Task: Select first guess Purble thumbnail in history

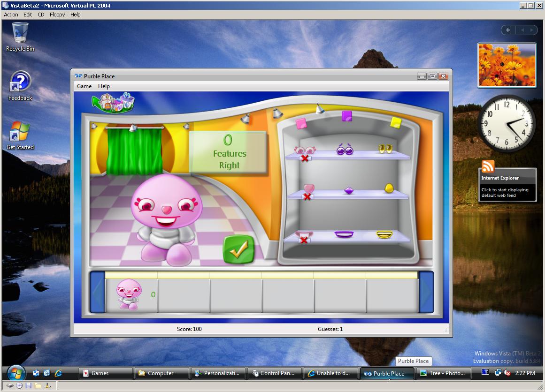Action: click(129, 294)
